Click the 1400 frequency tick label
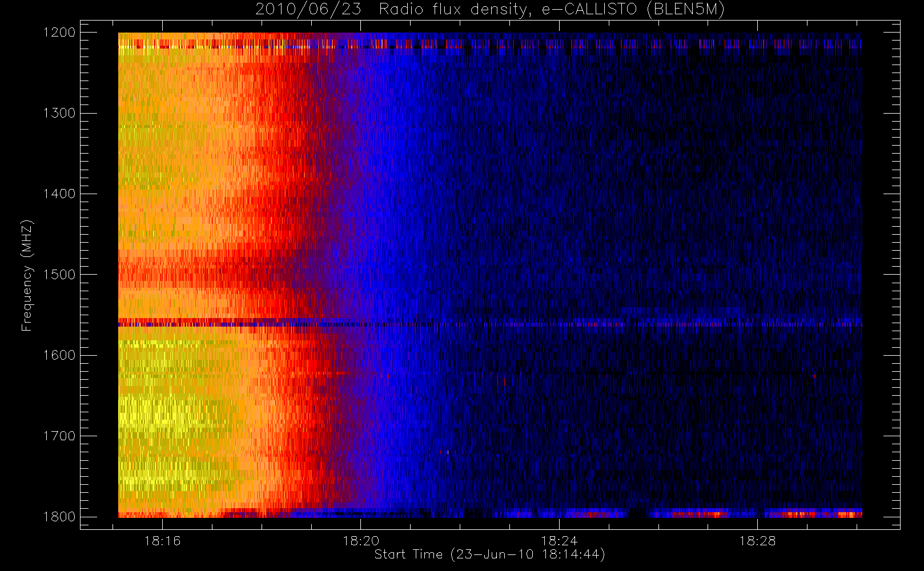The width and height of the screenshot is (924, 571). pyautogui.click(x=59, y=194)
